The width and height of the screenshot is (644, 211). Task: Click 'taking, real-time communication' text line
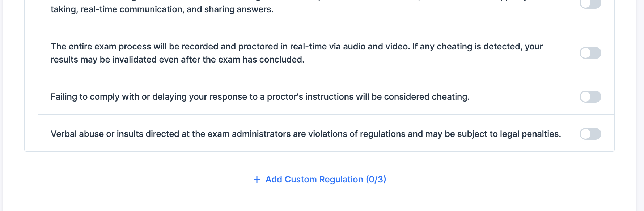tap(162, 9)
